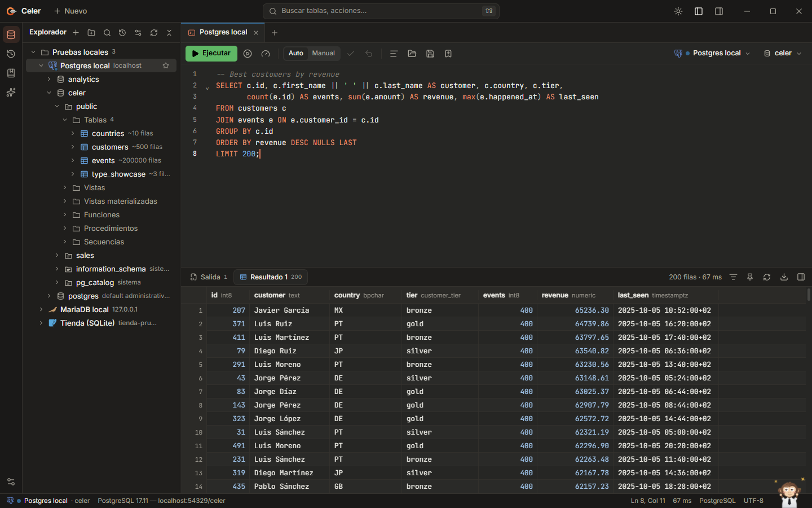
Task: Expand the Vistas folder
Action: 65,187
